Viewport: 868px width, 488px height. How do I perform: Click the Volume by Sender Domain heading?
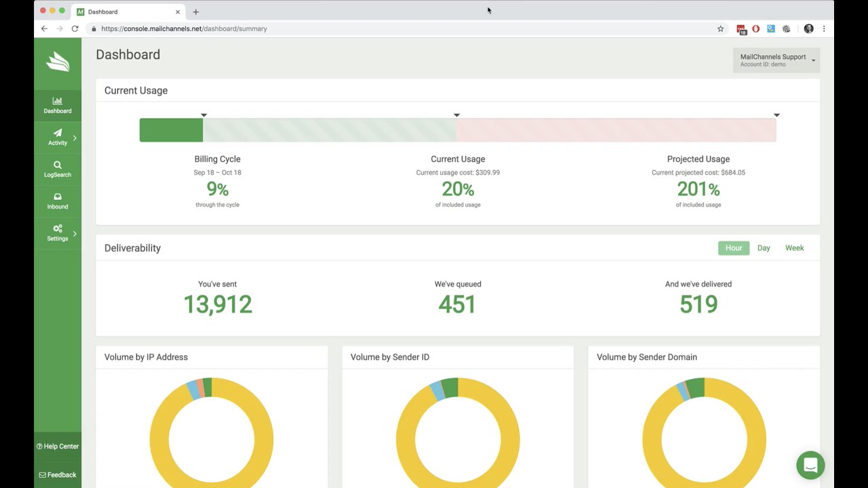pos(647,357)
